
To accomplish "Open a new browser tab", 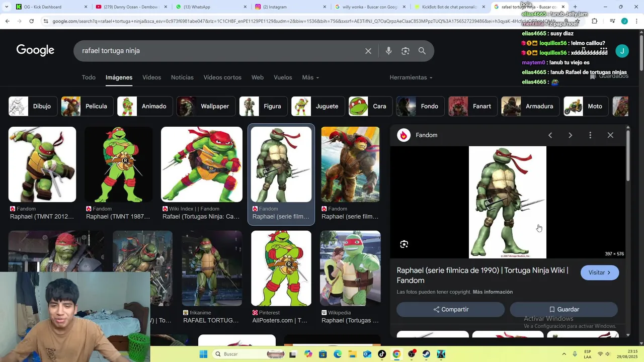I will 575,7.
